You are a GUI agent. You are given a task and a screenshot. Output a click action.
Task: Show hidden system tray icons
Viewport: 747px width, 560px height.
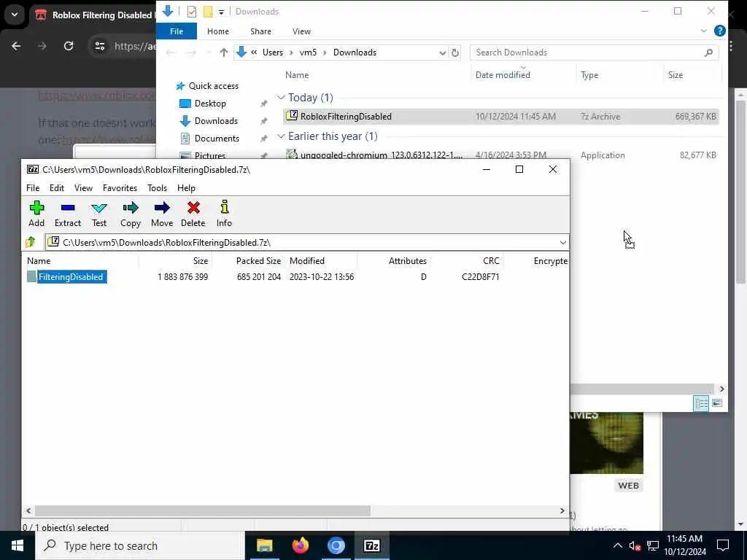[x=617, y=545]
